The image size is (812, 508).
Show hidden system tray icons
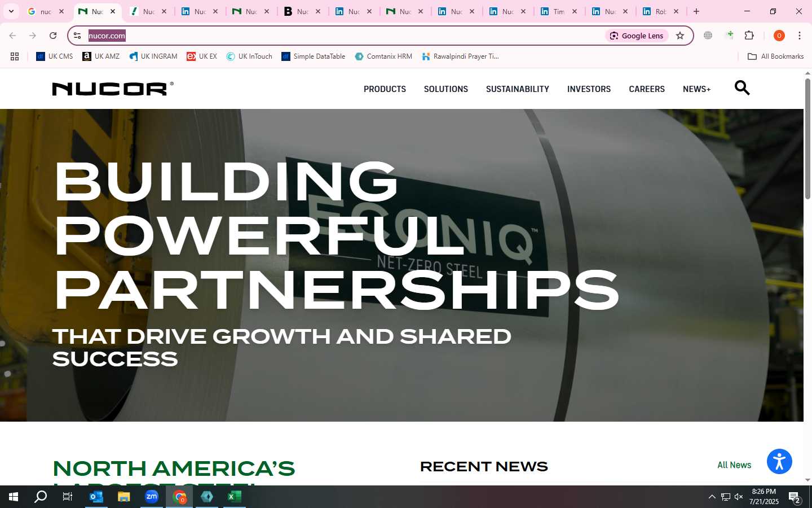[712, 497]
